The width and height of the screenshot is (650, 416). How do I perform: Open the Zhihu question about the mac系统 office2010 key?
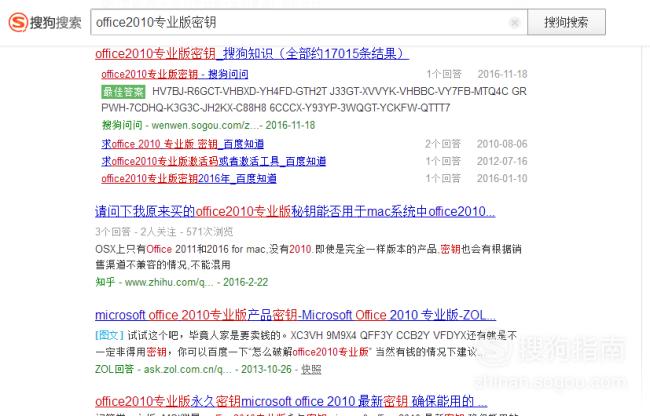(x=295, y=211)
